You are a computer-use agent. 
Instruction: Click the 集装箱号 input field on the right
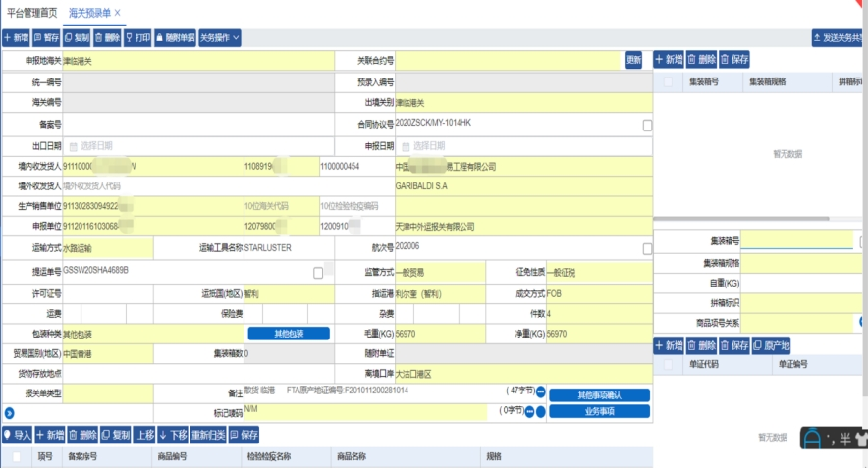click(x=797, y=241)
